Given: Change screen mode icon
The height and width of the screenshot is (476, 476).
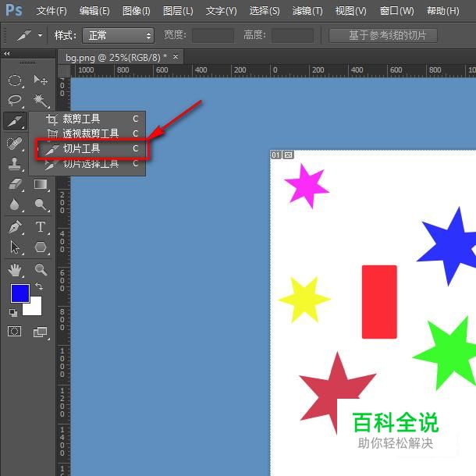Looking at the screenshot, I should click(41, 332).
